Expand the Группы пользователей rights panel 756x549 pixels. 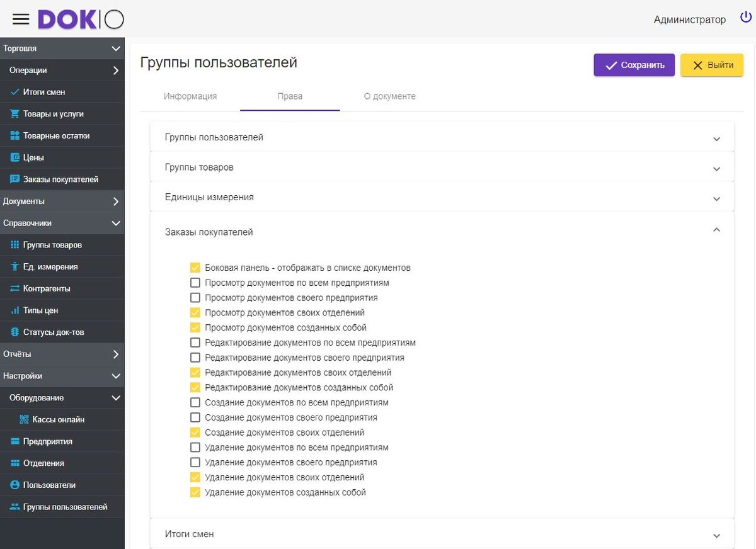pyautogui.click(x=442, y=137)
